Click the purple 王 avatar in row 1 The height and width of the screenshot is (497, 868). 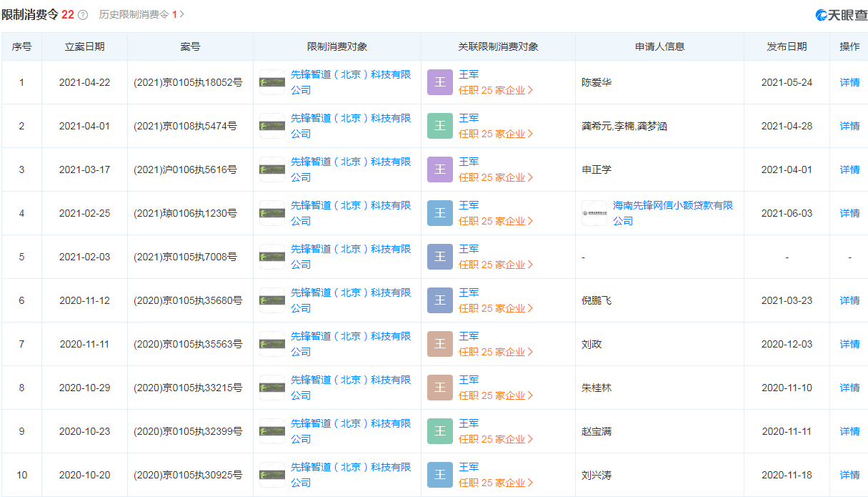click(x=440, y=82)
